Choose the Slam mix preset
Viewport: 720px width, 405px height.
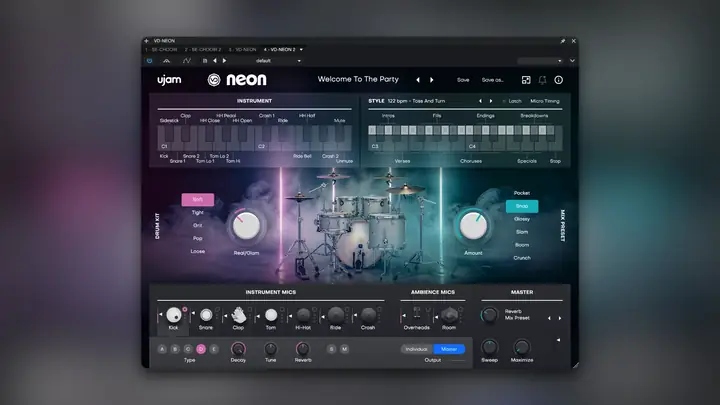(522, 232)
